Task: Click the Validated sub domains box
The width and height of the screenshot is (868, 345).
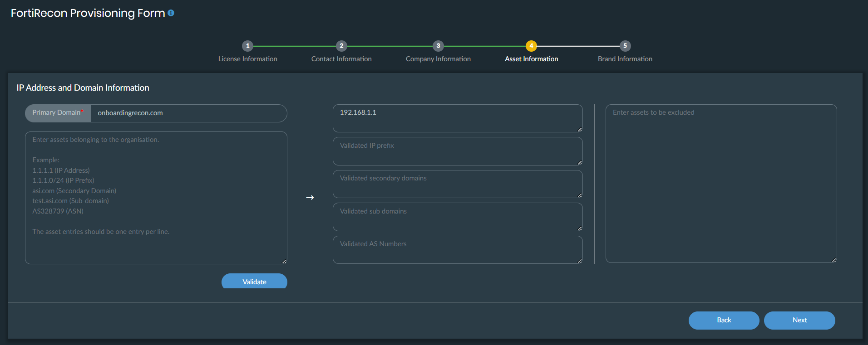Action: point(458,217)
